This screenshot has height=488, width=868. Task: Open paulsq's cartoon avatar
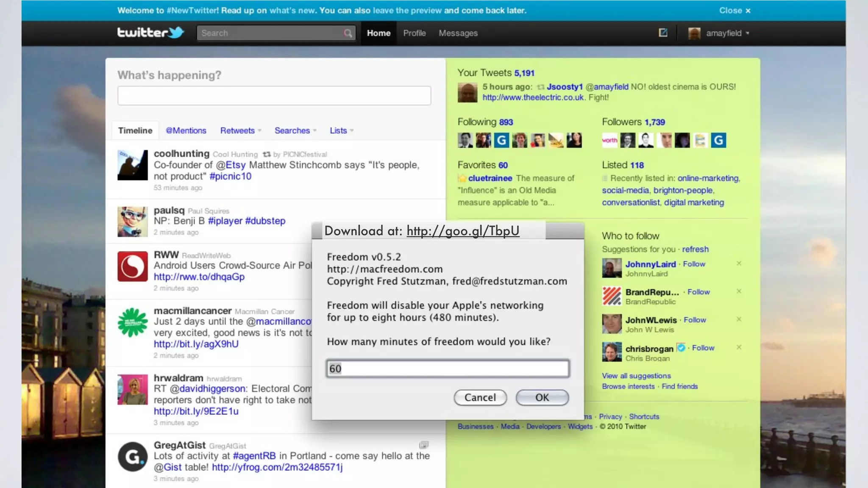pos(133,222)
